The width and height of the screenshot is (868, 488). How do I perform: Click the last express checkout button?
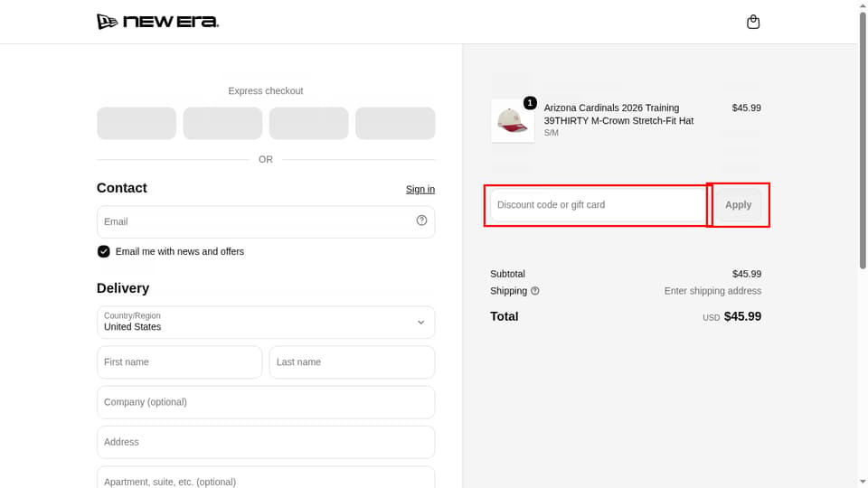point(395,123)
